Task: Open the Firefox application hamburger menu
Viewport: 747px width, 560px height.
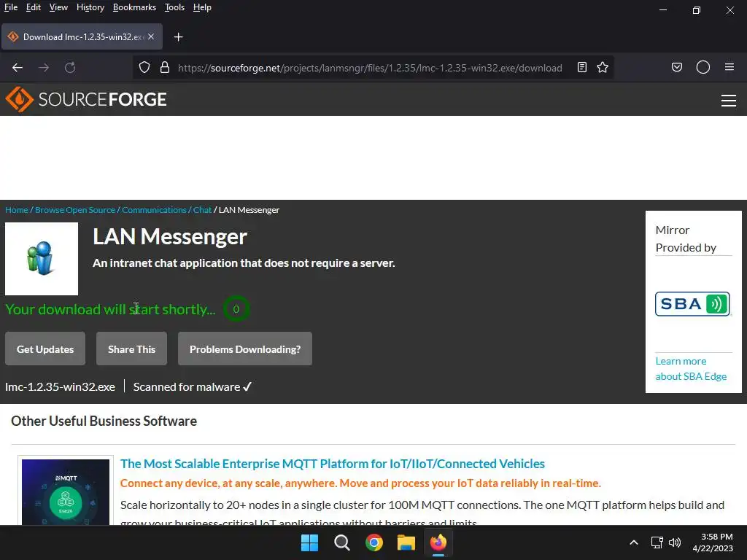Action: pyautogui.click(x=729, y=67)
